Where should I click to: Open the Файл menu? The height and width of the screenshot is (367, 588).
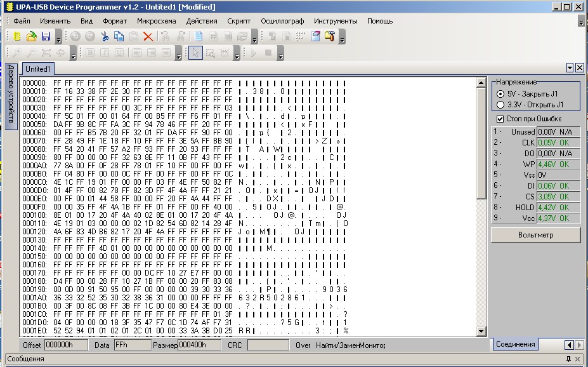pos(22,21)
